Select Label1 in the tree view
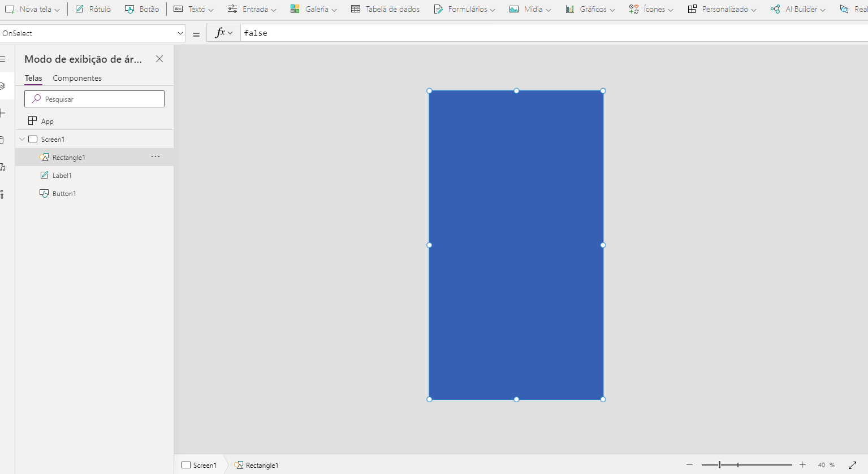This screenshot has width=868, height=474. (x=62, y=175)
